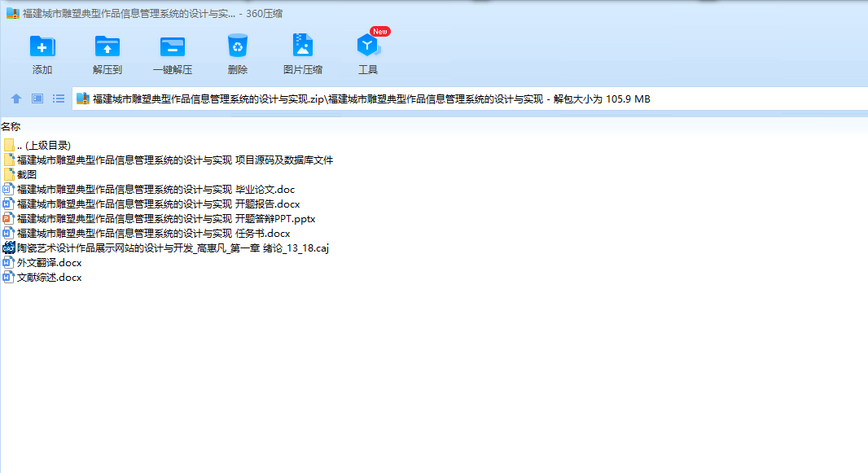
Task: Select the 文献综述.docx file
Action: [50, 277]
